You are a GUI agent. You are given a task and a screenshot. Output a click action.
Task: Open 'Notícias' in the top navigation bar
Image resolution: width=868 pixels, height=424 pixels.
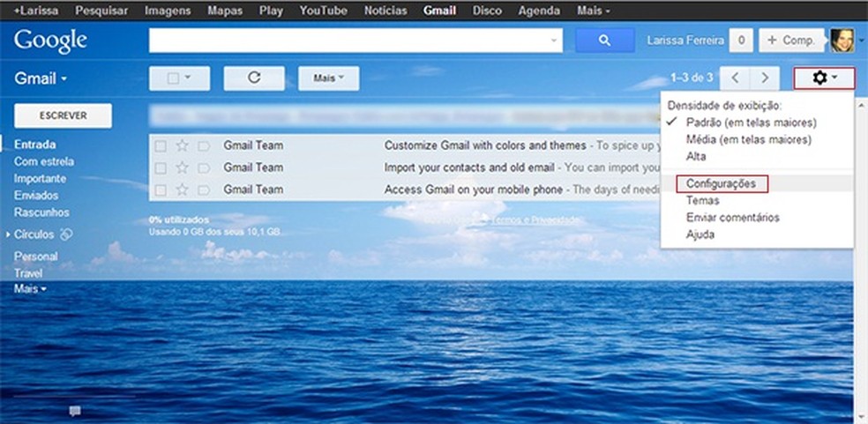[x=385, y=11]
